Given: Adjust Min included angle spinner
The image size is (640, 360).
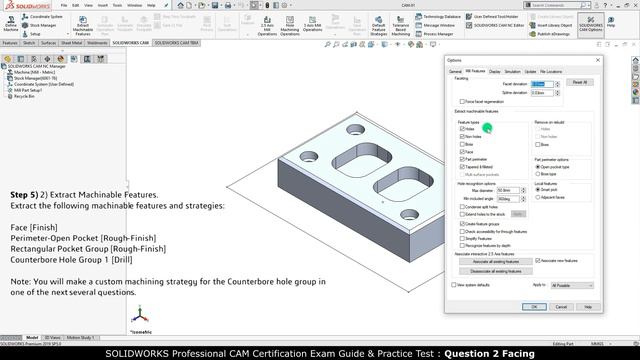Looking at the screenshot, I should point(523,199).
